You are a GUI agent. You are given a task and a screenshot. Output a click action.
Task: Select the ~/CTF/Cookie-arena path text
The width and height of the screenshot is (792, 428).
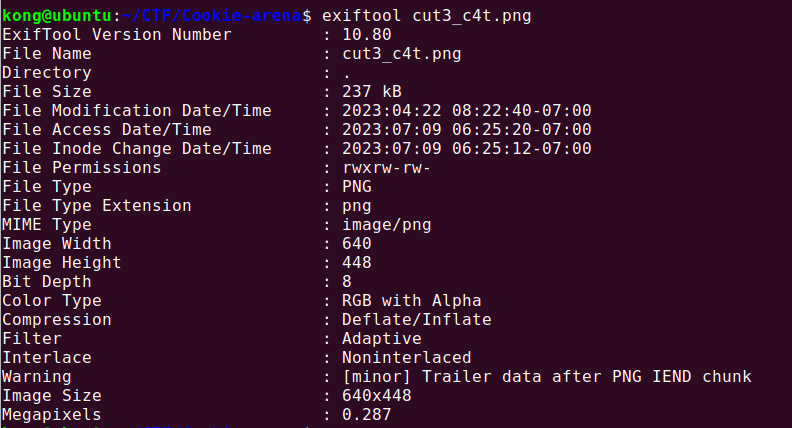[212, 16]
